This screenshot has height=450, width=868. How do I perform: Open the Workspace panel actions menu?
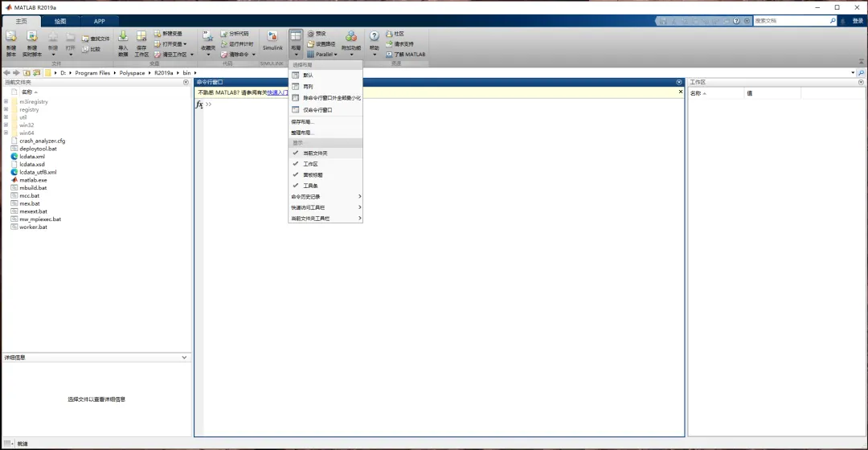point(861,83)
